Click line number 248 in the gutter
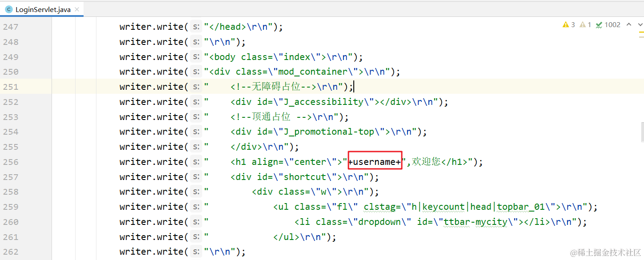The image size is (644, 260). pyautogui.click(x=11, y=42)
